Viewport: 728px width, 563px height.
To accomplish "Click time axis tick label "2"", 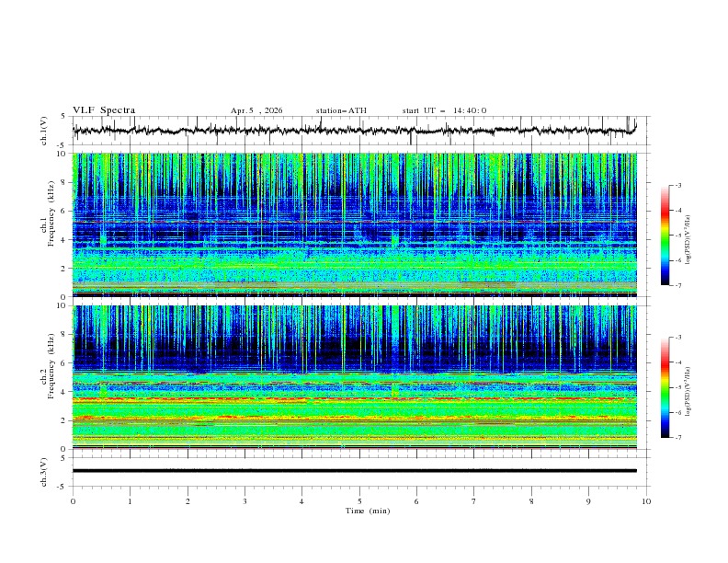I will coord(188,501).
